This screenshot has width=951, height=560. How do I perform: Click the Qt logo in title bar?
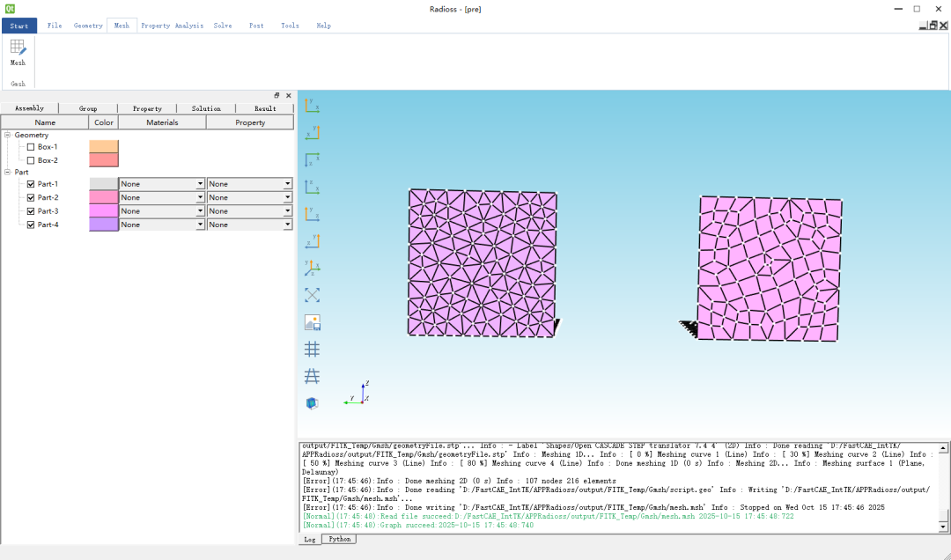click(x=10, y=9)
